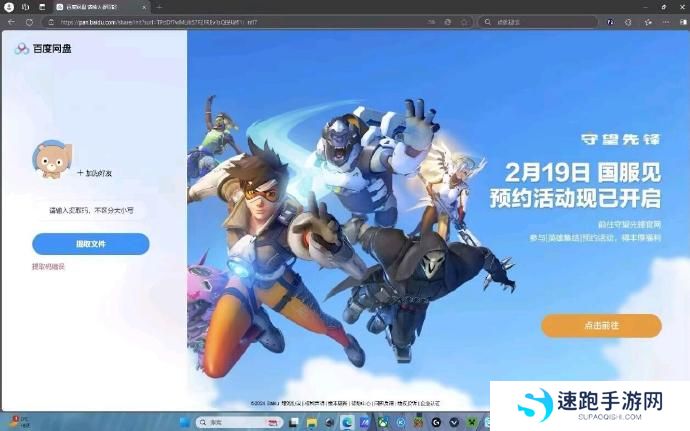
Task: Click the extraction code input field
Action: click(91, 210)
